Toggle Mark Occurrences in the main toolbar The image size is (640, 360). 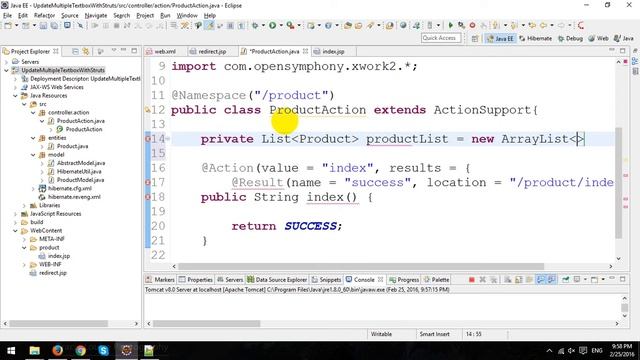coord(209,25)
